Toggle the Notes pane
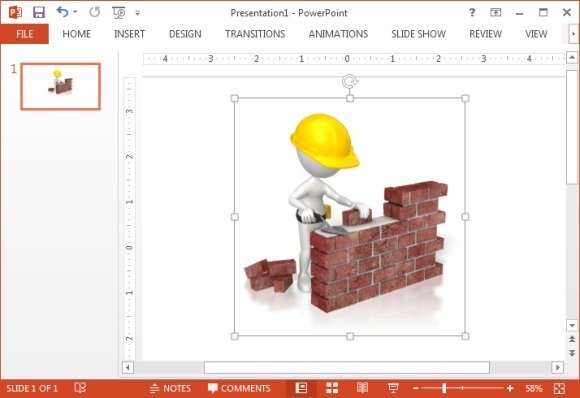This screenshot has height=398, width=580. click(170, 388)
